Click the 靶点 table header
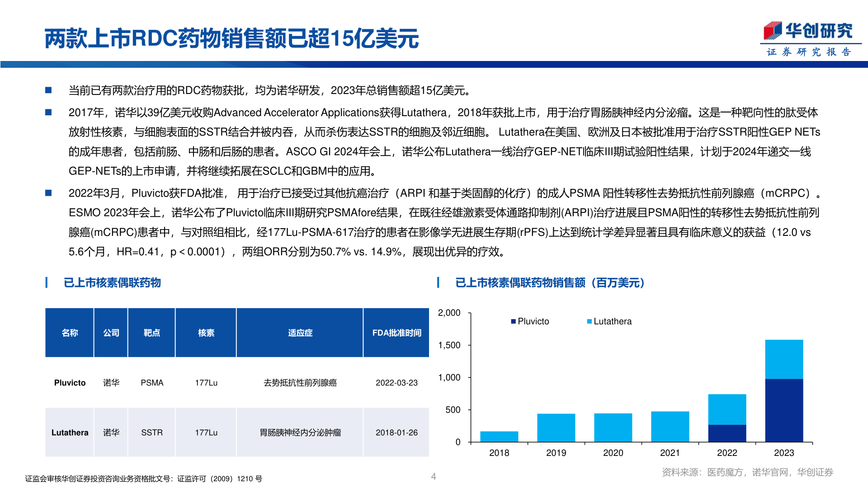 pos(152,333)
